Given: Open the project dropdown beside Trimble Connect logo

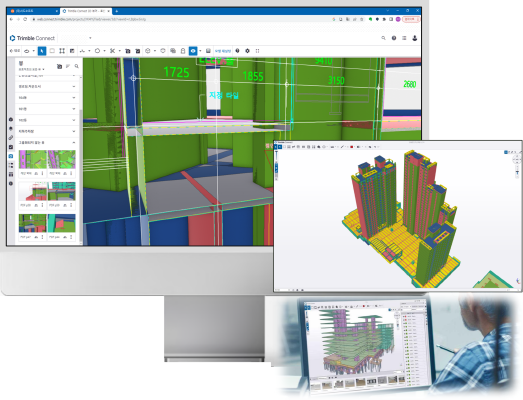Looking at the screenshot, I should coord(76,38).
